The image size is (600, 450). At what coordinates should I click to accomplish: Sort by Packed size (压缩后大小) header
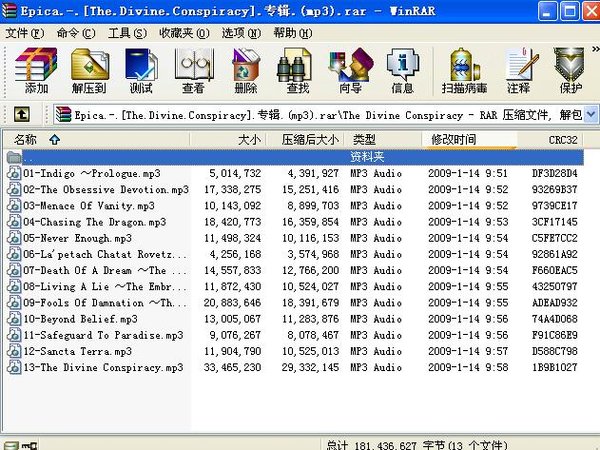[305, 140]
